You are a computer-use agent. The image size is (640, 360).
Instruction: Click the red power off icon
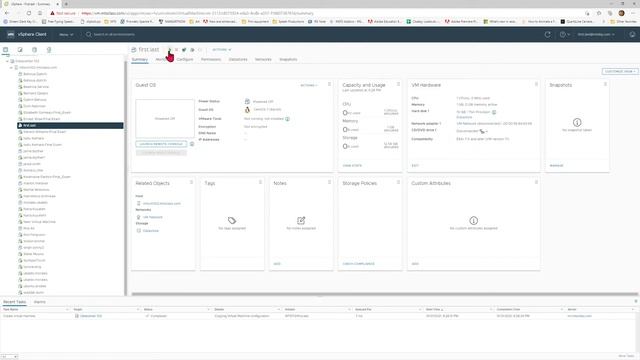point(177,50)
